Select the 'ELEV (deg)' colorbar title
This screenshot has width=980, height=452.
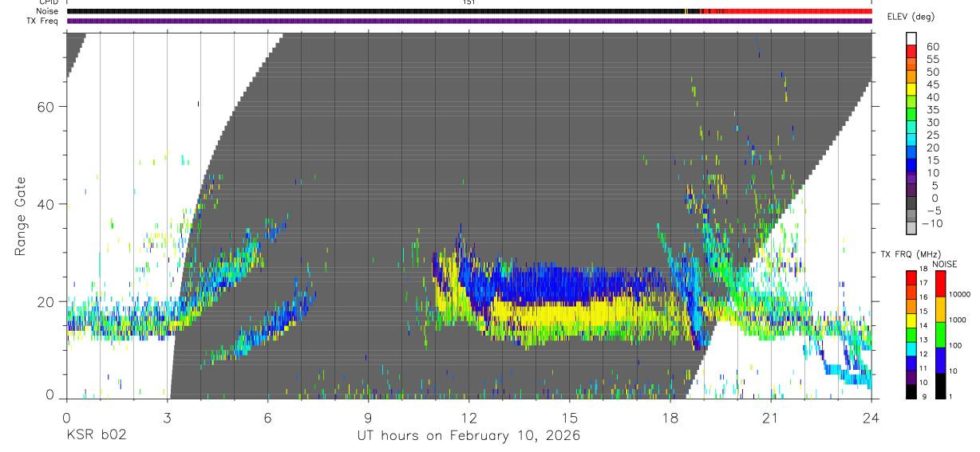[911, 17]
